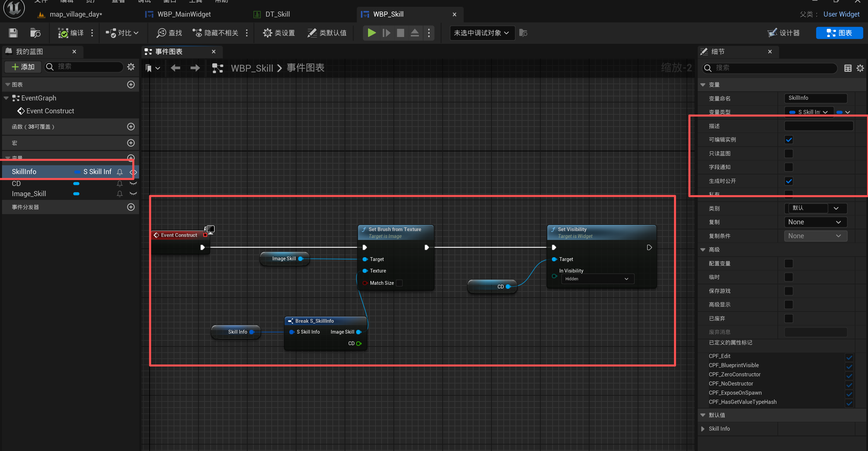Image resolution: width=868 pixels, height=451 pixels.
Task: Click the Save floppy disk icon
Action: 13,33
